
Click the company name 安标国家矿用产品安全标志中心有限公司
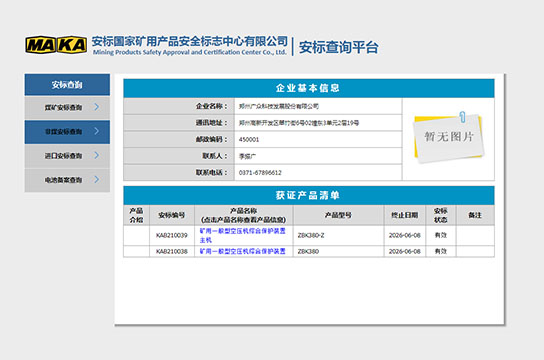pyautogui.click(x=189, y=41)
